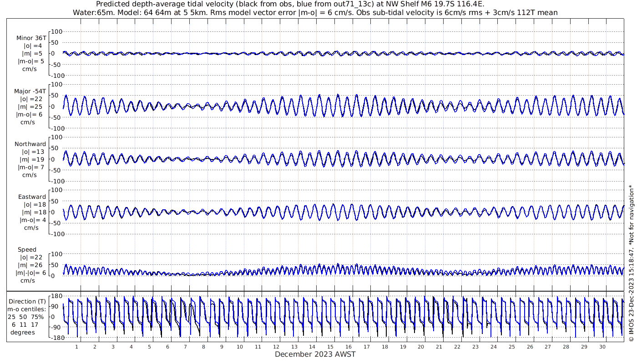Click the 'cm/s' unit under the Speed panel
This screenshot has width=637, height=364.
tap(28, 280)
